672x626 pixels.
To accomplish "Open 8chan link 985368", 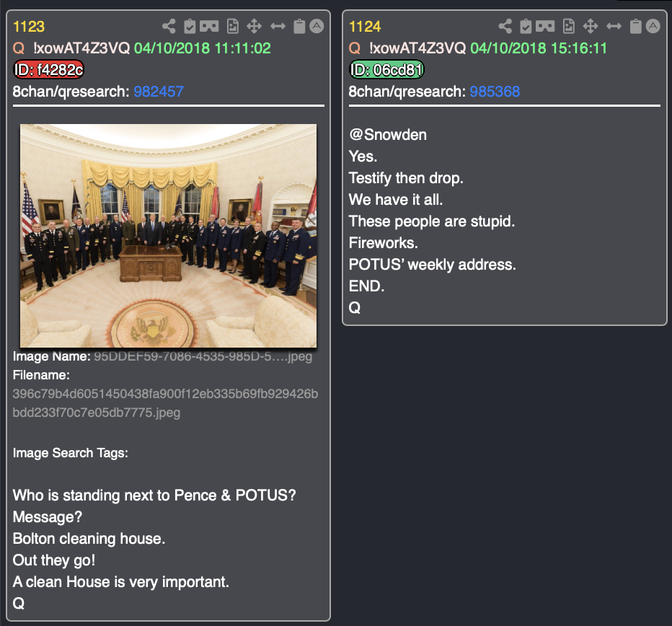I will tap(495, 92).
